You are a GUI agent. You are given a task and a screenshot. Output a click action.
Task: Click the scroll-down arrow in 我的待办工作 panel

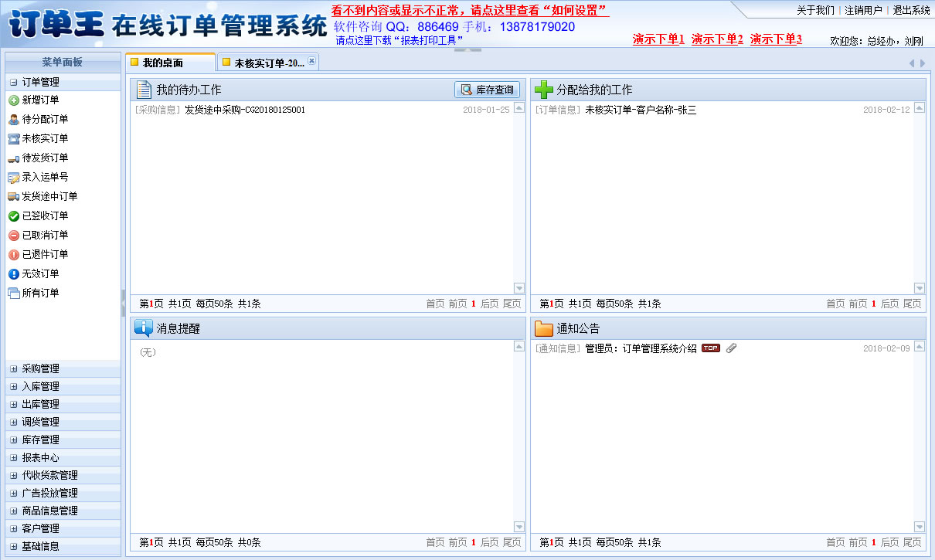click(x=518, y=287)
